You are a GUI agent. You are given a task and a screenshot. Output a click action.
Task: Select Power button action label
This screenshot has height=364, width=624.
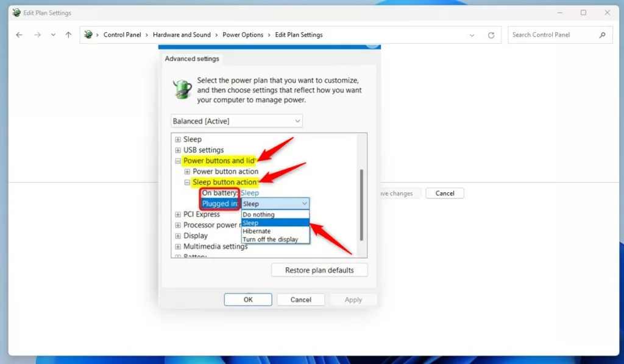(x=225, y=171)
